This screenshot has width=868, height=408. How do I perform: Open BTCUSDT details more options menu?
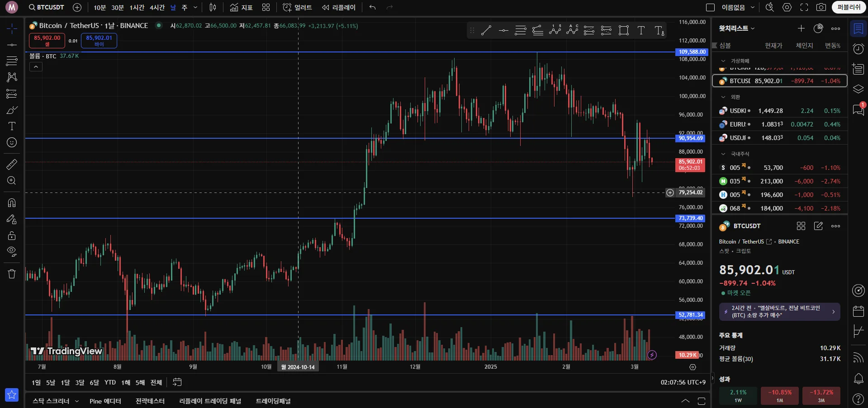tap(835, 226)
